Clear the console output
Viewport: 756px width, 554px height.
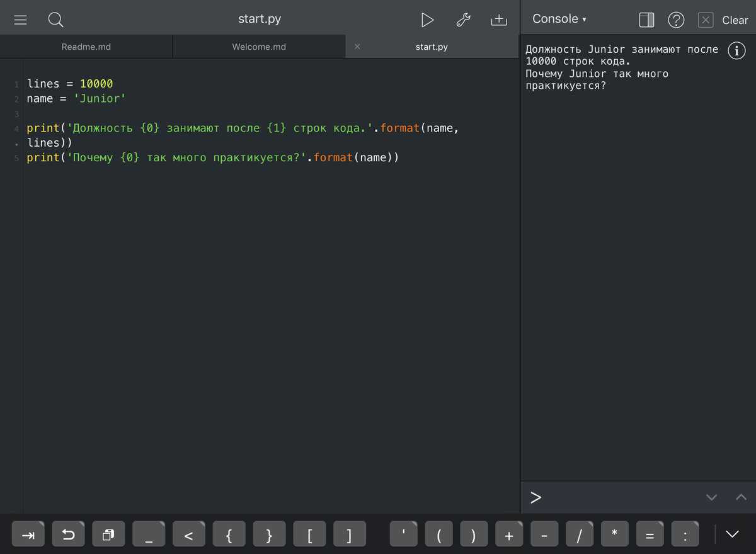coord(735,20)
